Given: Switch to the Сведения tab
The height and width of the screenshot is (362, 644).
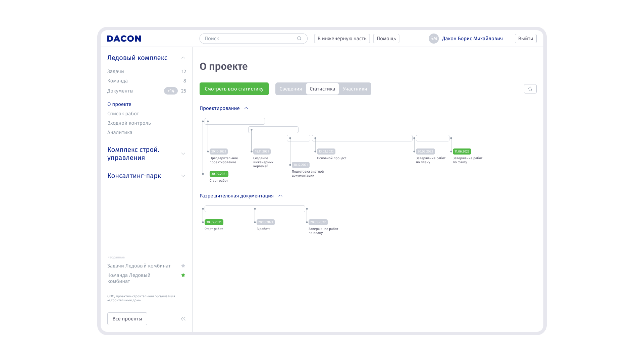Looking at the screenshot, I should (290, 89).
